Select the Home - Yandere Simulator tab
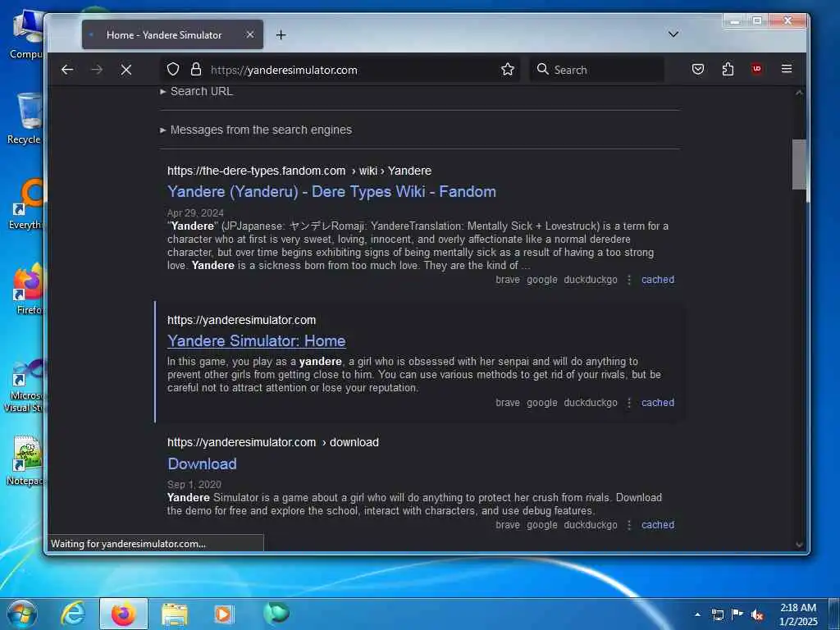 tap(172, 34)
